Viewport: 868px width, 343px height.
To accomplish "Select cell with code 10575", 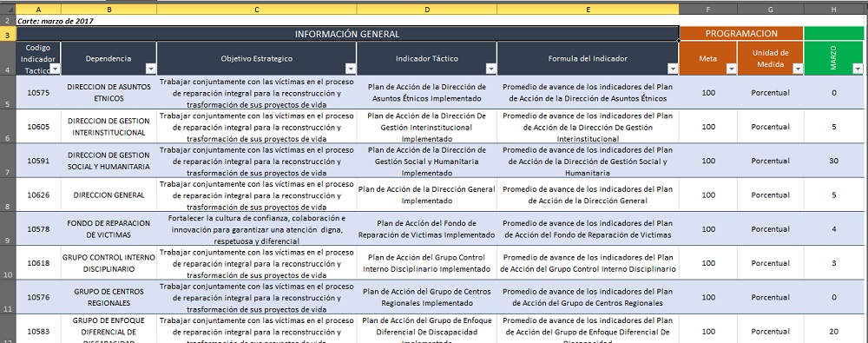I will [38, 93].
